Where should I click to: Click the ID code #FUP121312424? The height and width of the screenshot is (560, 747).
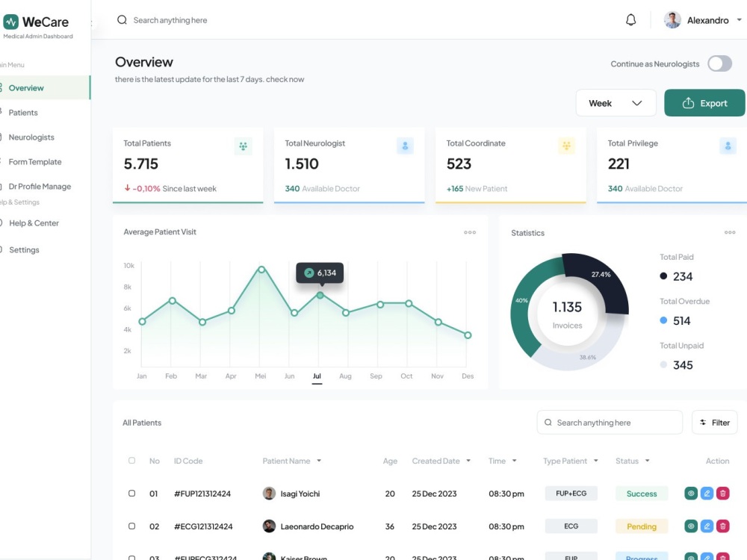(x=202, y=494)
